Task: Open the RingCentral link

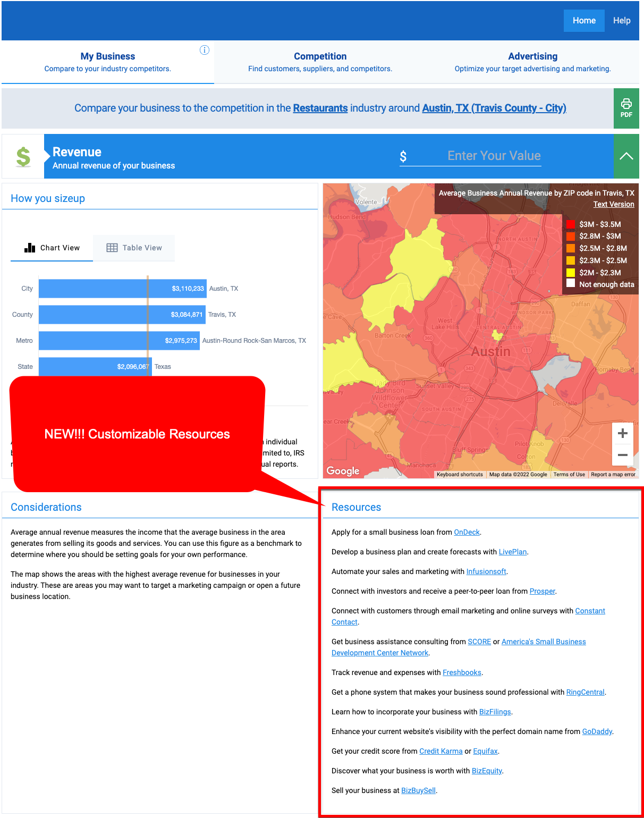Action: 585,692
